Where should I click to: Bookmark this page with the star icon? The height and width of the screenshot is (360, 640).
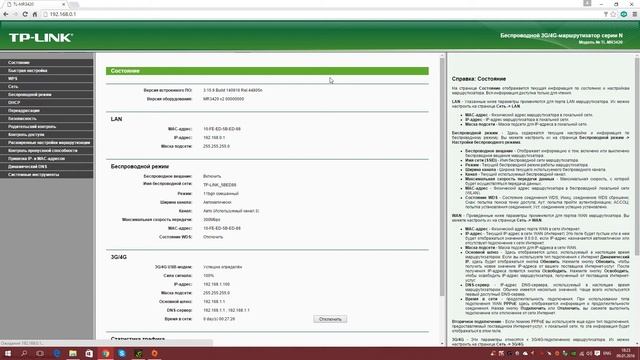click(613, 14)
